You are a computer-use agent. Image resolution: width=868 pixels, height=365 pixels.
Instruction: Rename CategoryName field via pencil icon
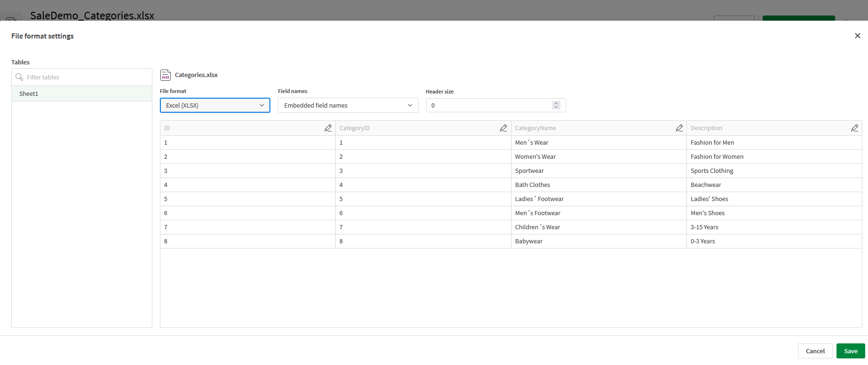(679, 128)
